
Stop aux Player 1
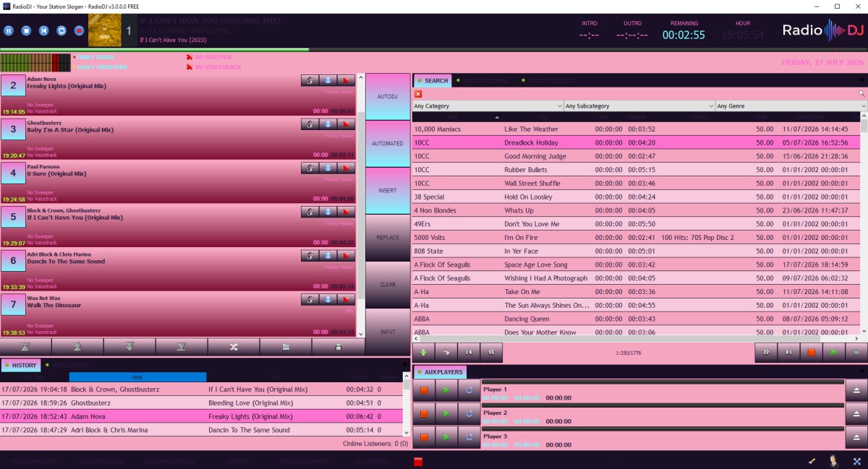click(424, 390)
